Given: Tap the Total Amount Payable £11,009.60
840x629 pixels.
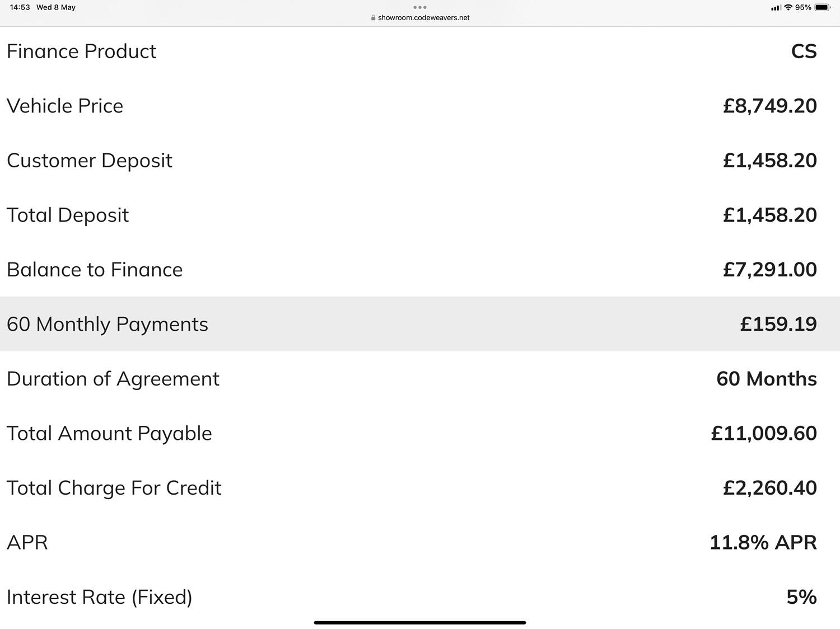Looking at the screenshot, I should coord(764,433).
